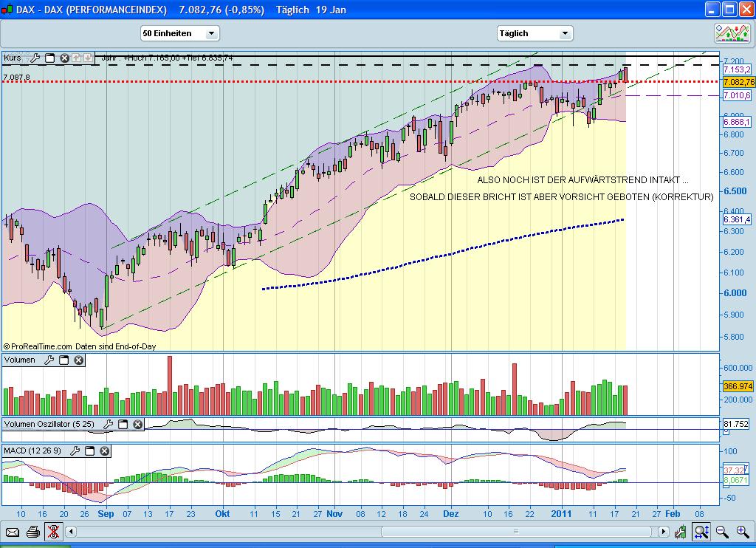Move the Kurs panel down with arrow

point(87,58)
